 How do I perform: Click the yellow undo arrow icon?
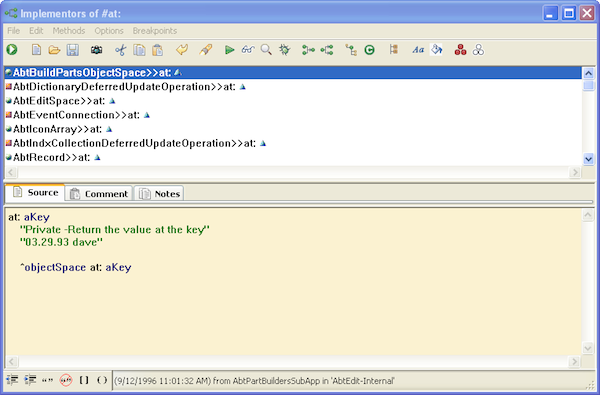click(182, 50)
